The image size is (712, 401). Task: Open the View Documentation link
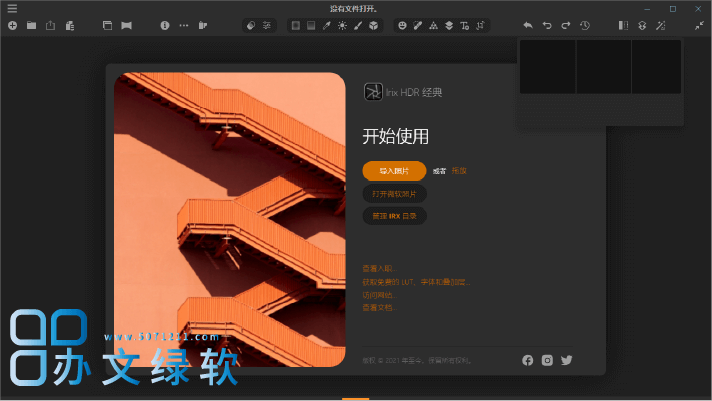pyautogui.click(x=380, y=308)
